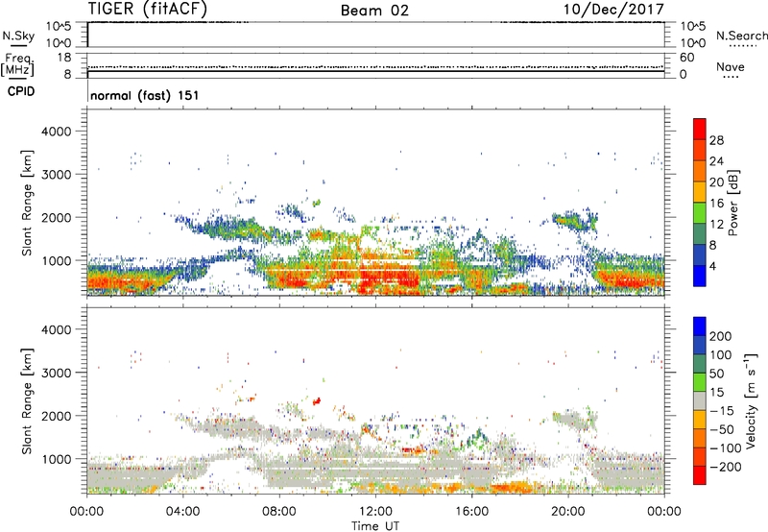Click the "Time UT" axis title
Image resolution: width=768 pixels, height=532 pixels.
375,526
